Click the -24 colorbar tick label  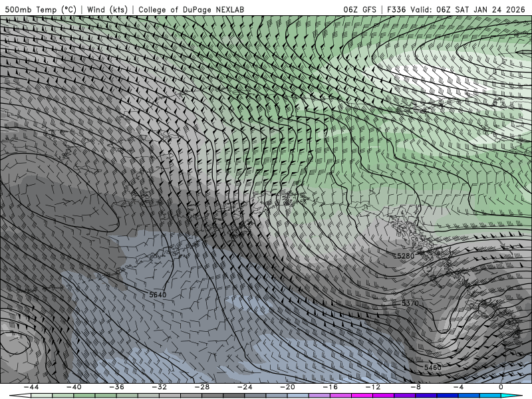point(245,387)
